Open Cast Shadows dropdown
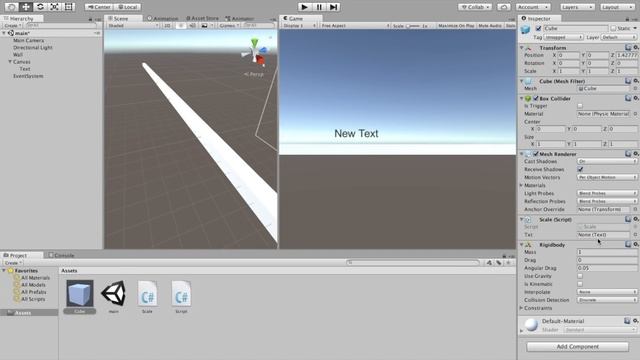This screenshot has width=640, height=360. pyautogui.click(x=607, y=162)
